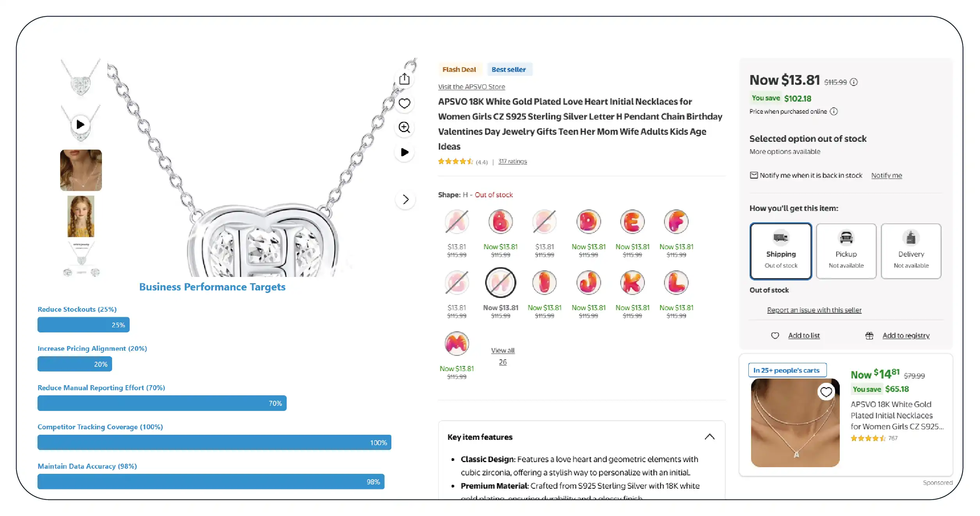Click info icon next to $115.99 price
This screenshot has width=980, height=516.
854,82
